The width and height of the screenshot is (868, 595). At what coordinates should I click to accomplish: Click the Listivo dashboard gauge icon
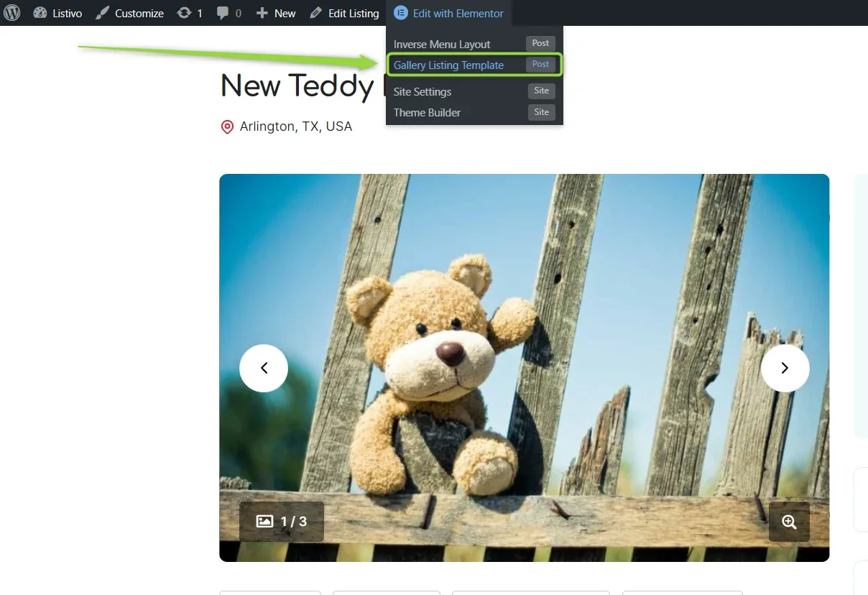pyautogui.click(x=40, y=13)
